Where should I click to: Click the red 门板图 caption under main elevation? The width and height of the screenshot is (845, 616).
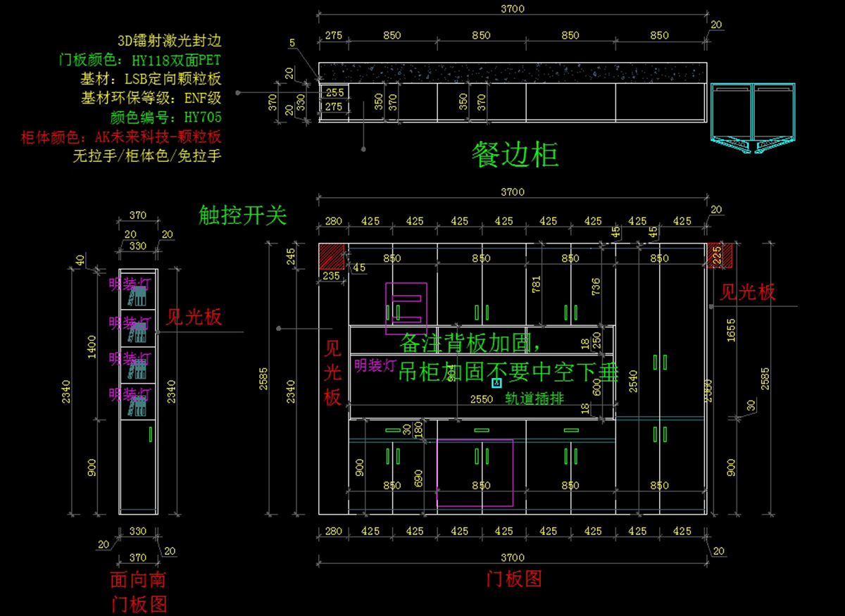click(x=514, y=579)
